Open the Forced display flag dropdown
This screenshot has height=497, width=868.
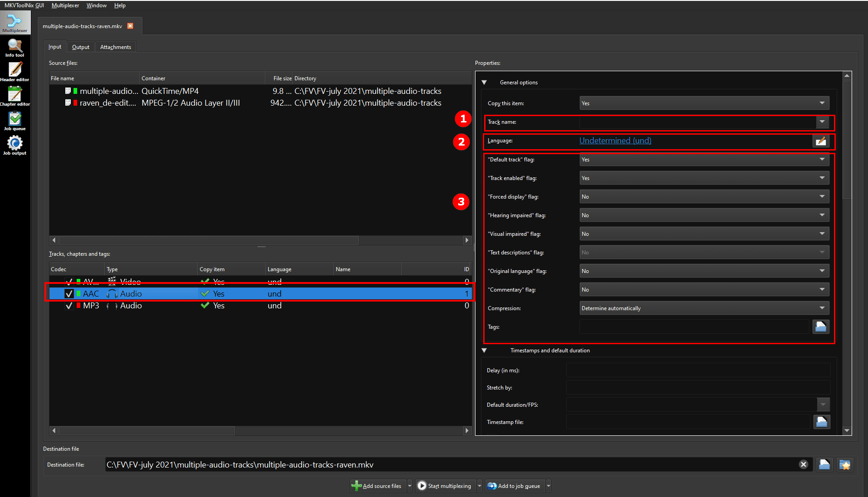[704, 196]
